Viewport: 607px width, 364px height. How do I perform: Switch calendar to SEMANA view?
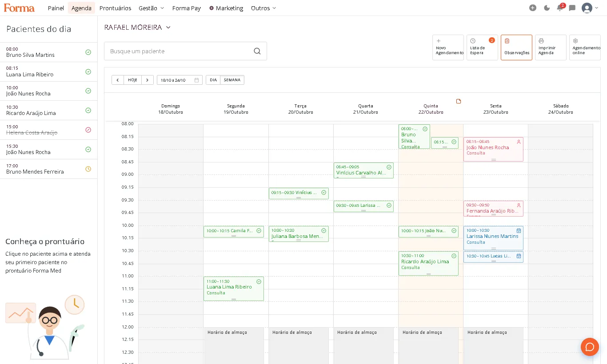coord(232,80)
